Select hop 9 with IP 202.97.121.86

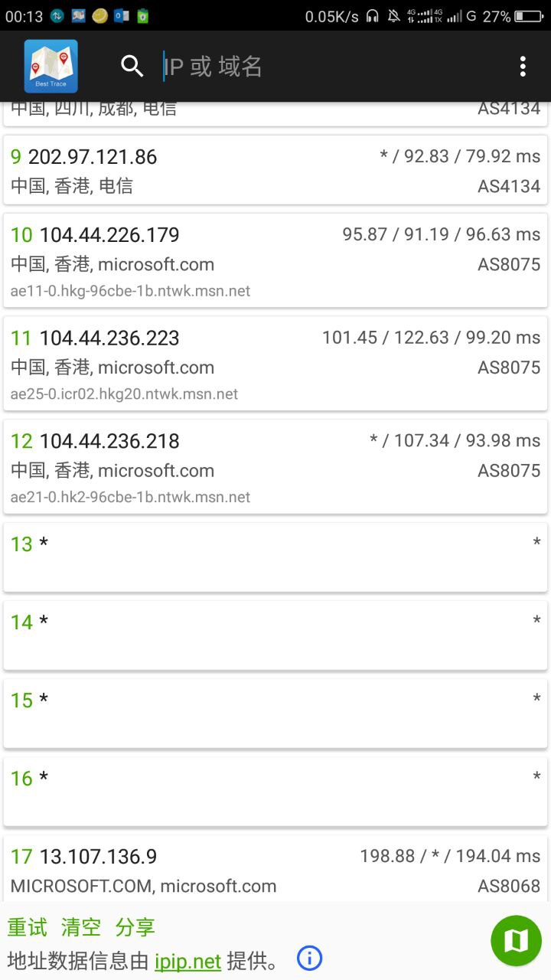coord(275,170)
